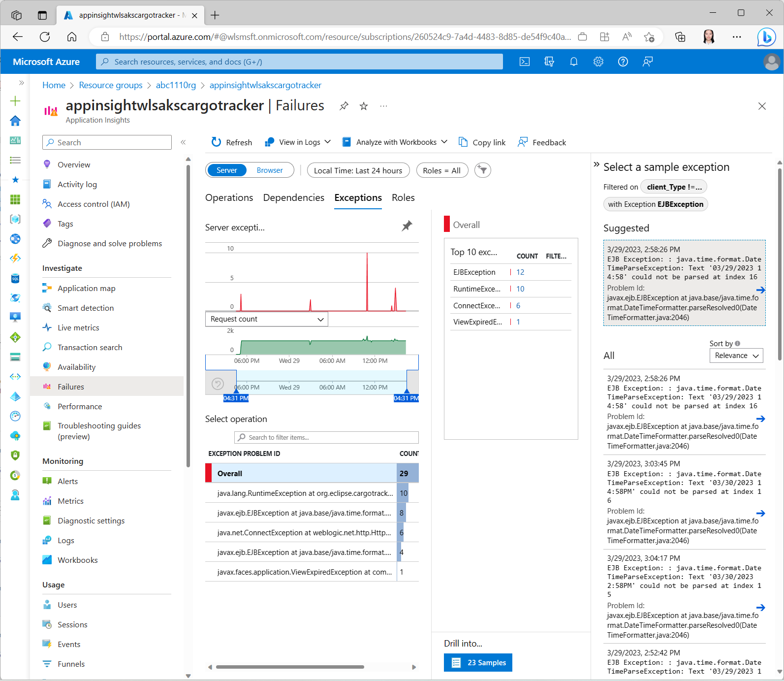The image size is (784, 681).
Task: Click the resource menu Search box
Action: pos(107,142)
